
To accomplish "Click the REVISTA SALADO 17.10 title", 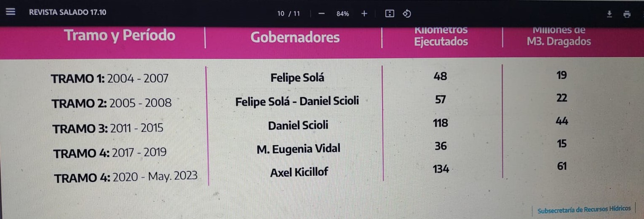I will (67, 12).
